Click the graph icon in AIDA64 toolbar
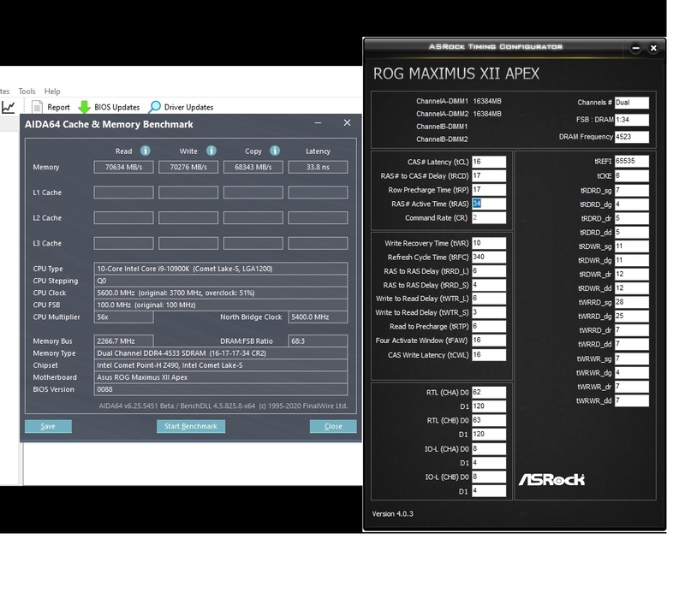Image resolution: width=685 pixels, height=616 pixels. [x=9, y=107]
